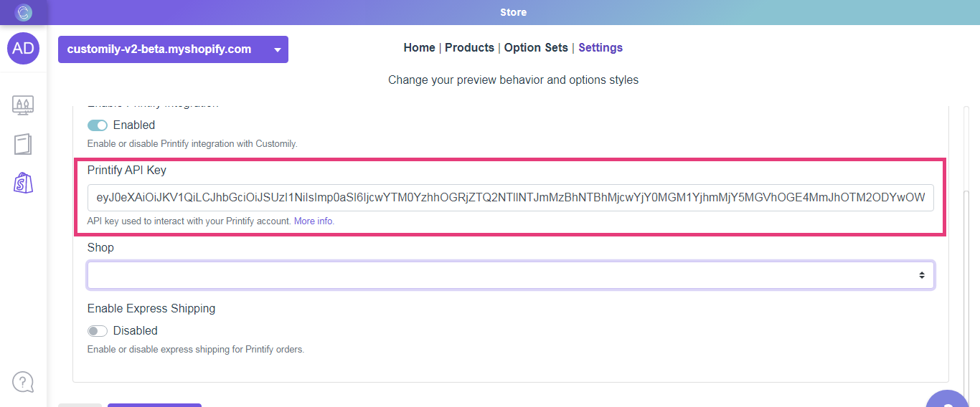980x407 pixels.
Task: Click the book icon in sidebar
Action: [x=23, y=144]
